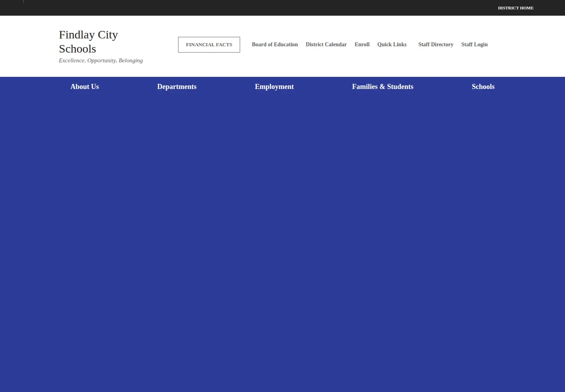This screenshot has width=565, height=392.
Task: Select the Enroll link
Action: click(362, 45)
